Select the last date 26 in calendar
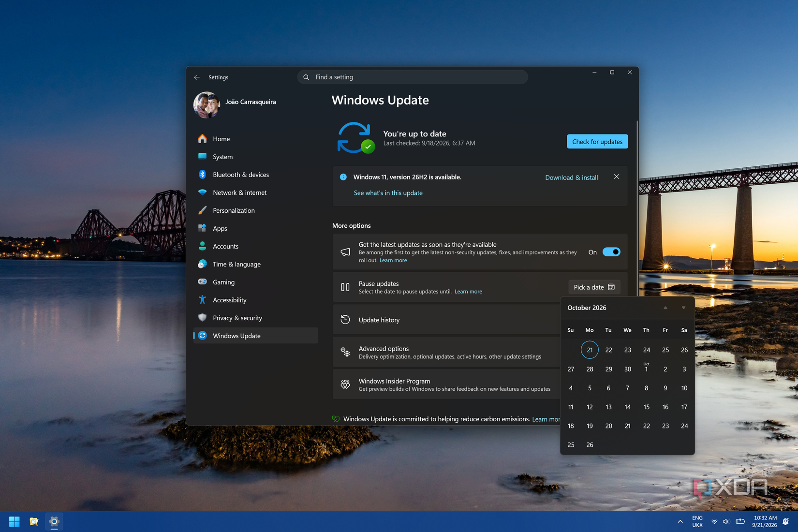 coord(590,445)
